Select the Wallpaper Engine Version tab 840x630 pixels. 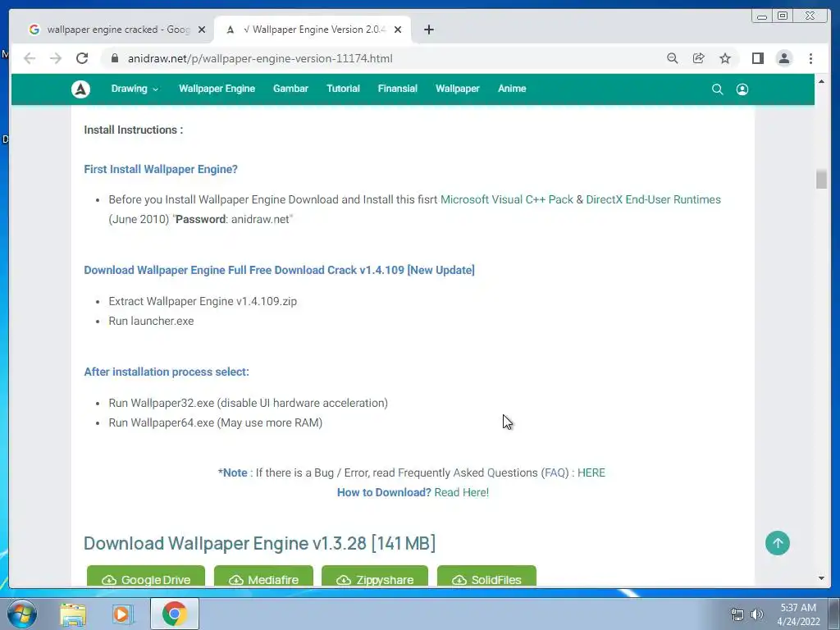pos(313,30)
